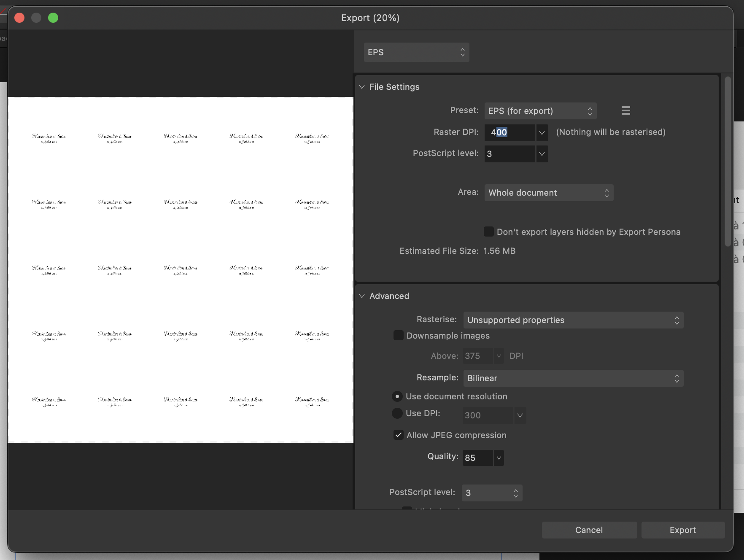Click the Cancel button
Screen dimensions: 744x560
[589, 530]
